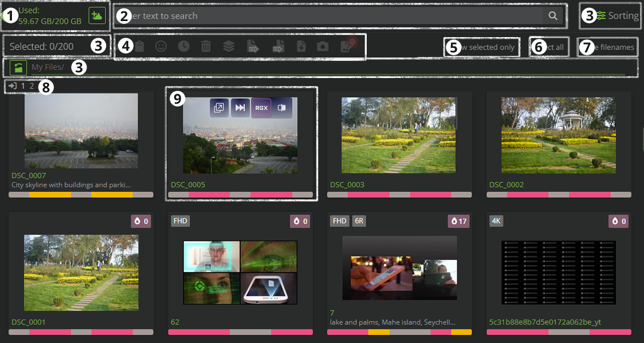Go to page 2 of results
The height and width of the screenshot is (343, 644).
(x=32, y=87)
